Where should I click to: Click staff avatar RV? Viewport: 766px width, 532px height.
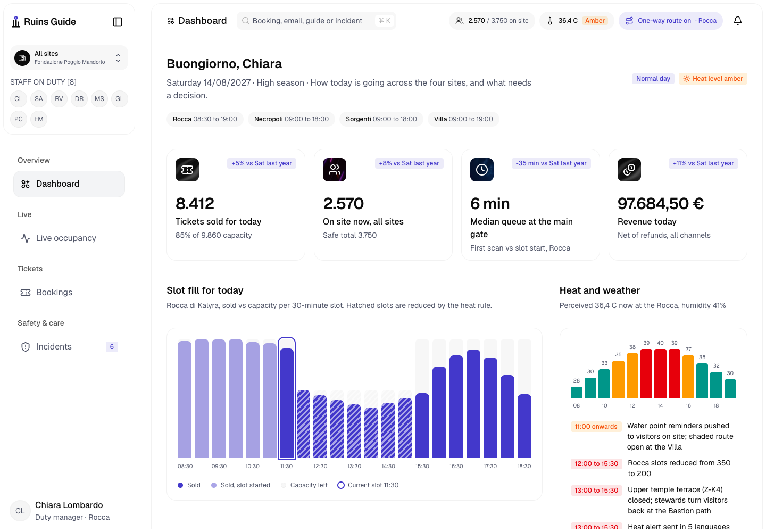pos(59,99)
